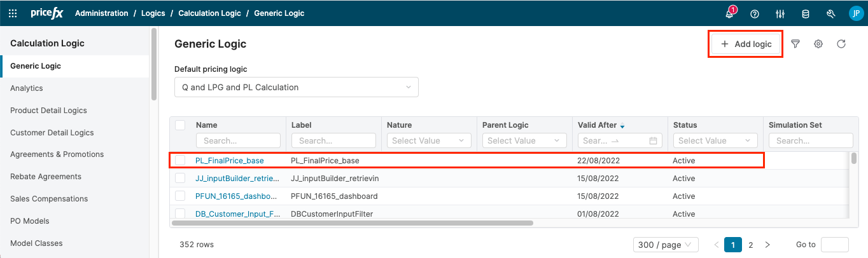Open Rebate Agreements in the sidebar
The image size is (868, 258).
point(46,177)
